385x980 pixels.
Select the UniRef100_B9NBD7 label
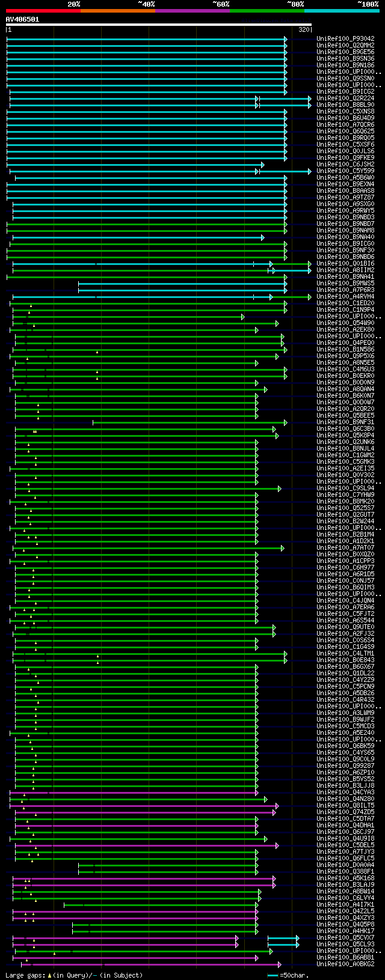pyautogui.click(x=345, y=224)
